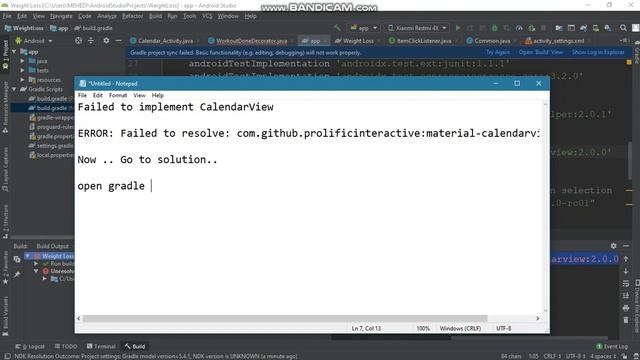
Task: Expand the java folder in Project tree
Action: point(22,61)
